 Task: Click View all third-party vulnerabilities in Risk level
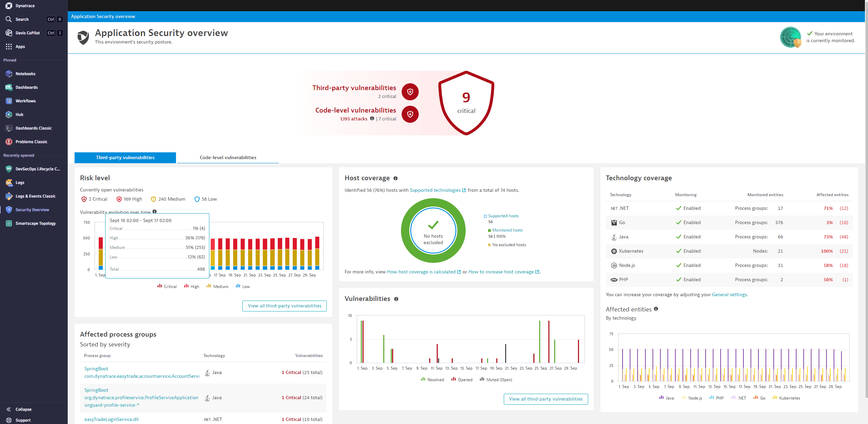point(284,306)
